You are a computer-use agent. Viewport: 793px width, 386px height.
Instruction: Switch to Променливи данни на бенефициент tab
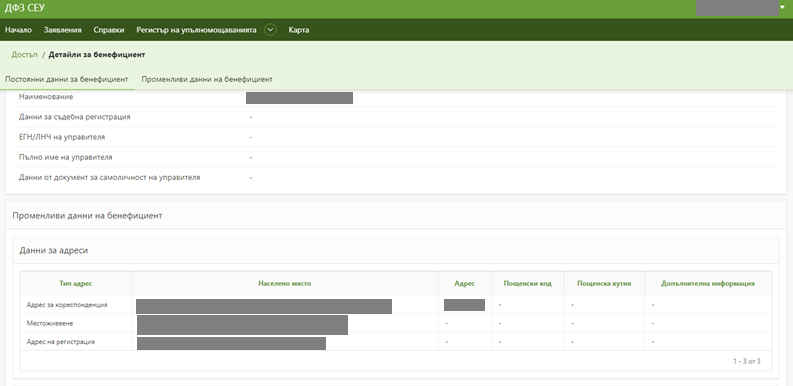[207, 79]
